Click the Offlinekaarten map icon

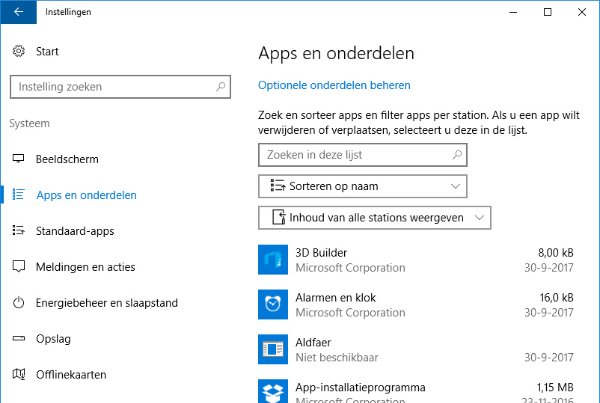[18, 375]
